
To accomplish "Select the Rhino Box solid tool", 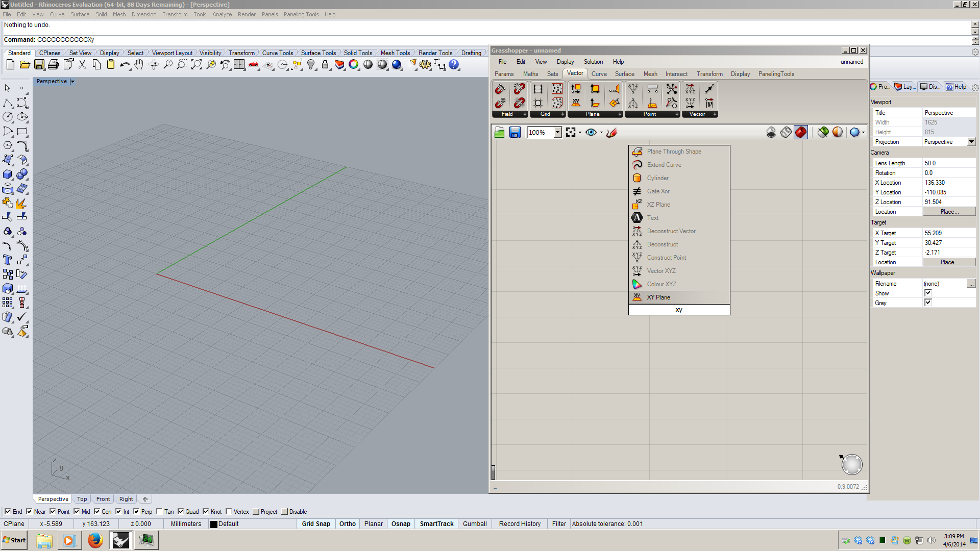I will [x=8, y=174].
